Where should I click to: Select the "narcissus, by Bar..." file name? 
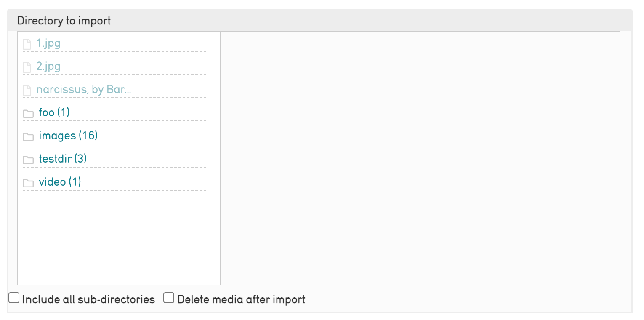(84, 89)
